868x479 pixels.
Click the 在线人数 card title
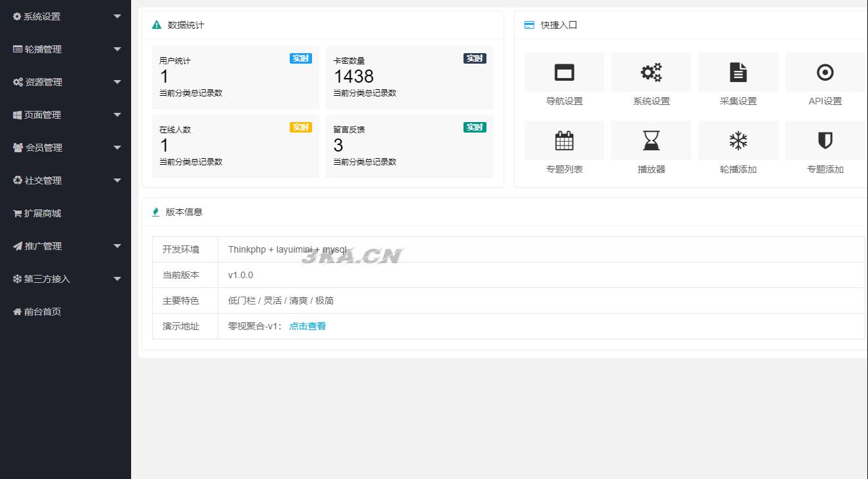(175, 130)
